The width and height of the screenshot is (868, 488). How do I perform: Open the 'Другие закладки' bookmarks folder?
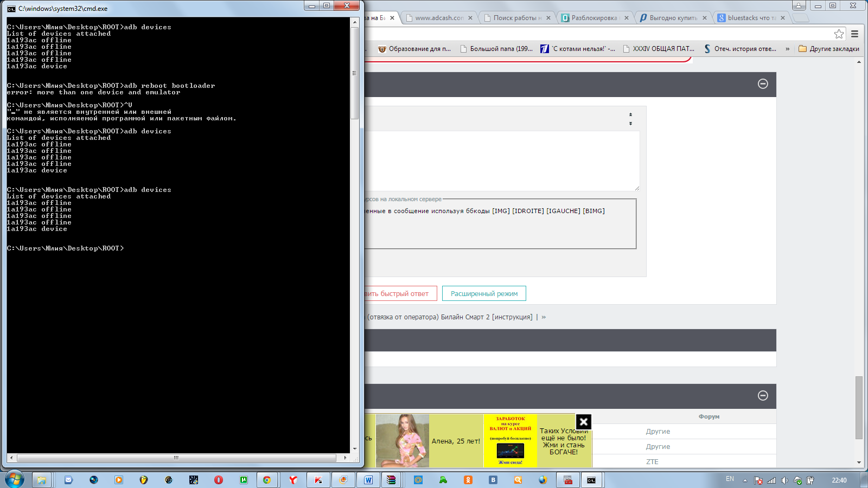coord(829,49)
